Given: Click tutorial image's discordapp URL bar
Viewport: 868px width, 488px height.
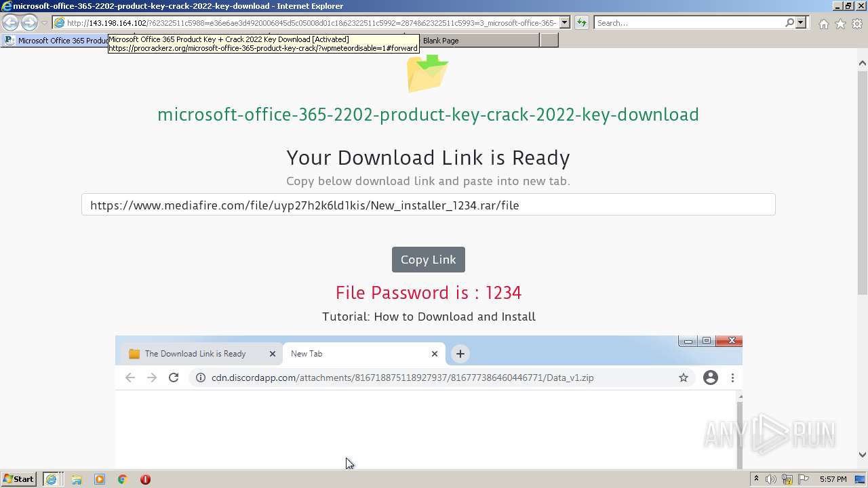Looking at the screenshot, I should click(x=441, y=378).
